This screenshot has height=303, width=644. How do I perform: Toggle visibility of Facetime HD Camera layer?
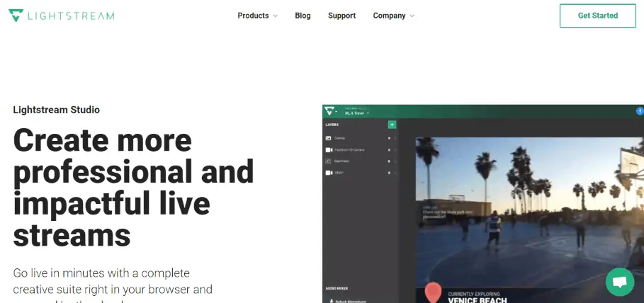[x=390, y=150]
